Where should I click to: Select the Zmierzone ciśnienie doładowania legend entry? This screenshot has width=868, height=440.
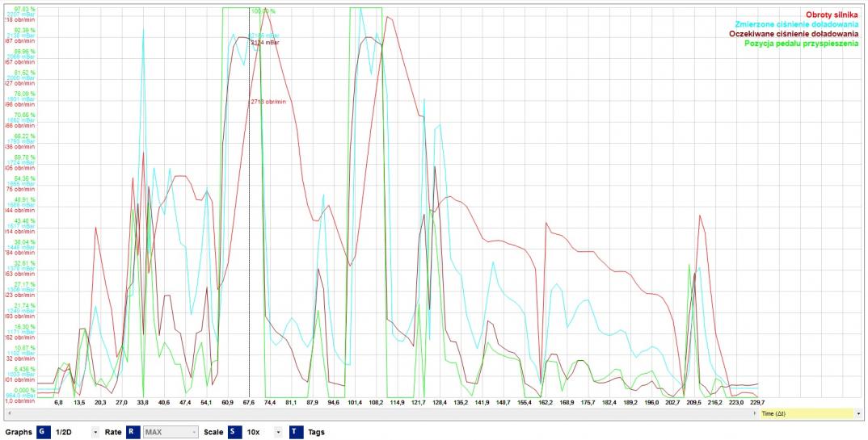click(x=796, y=24)
